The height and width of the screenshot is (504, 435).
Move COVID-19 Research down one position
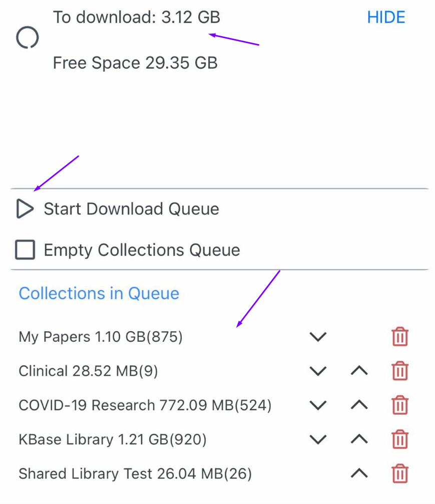pos(318,405)
